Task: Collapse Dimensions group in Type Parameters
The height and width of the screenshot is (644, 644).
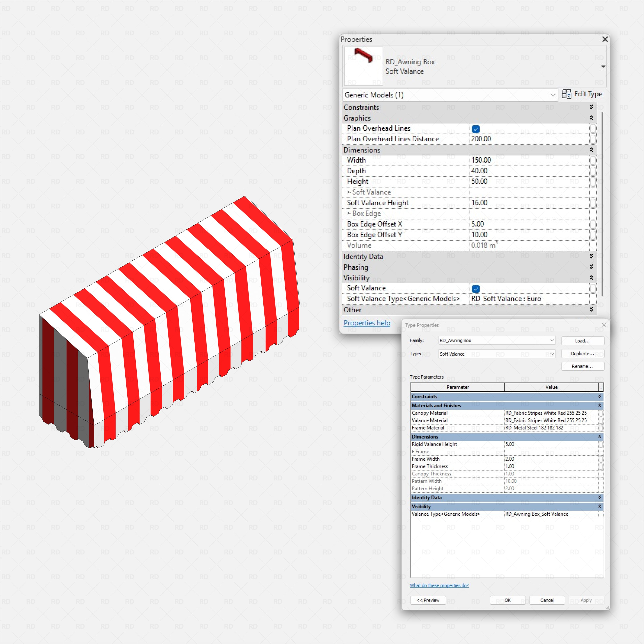Action: click(x=599, y=436)
